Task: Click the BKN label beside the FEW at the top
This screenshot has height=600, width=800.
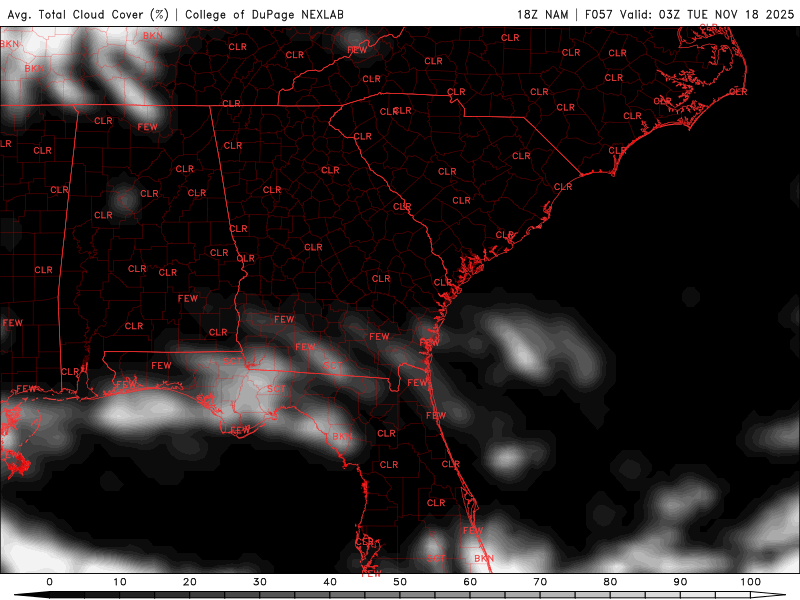Action: (x=153, y=36)
